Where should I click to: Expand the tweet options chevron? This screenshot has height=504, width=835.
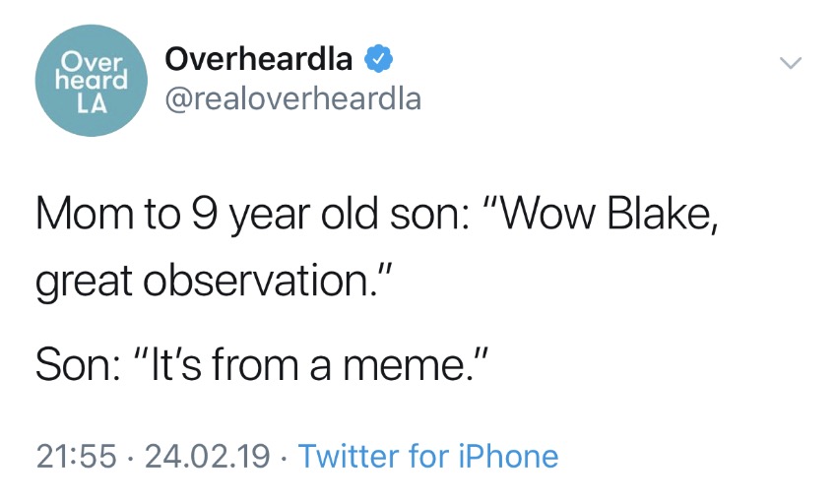click(791, 63)
